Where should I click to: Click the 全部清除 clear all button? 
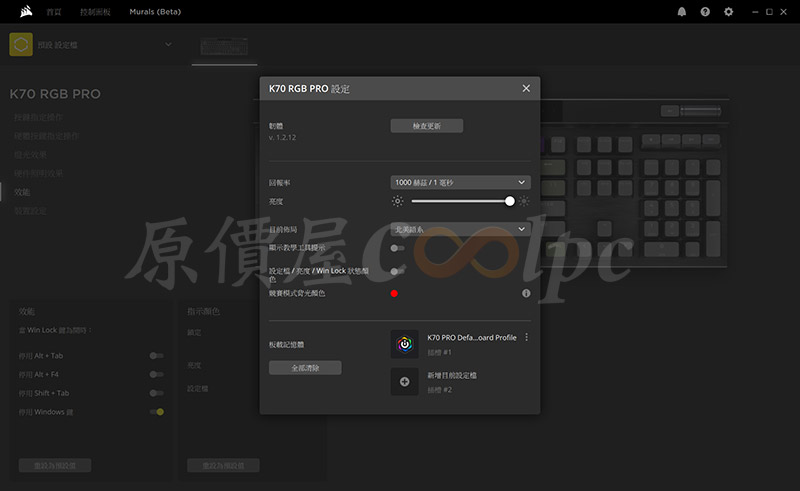click(x=305, y=367)
